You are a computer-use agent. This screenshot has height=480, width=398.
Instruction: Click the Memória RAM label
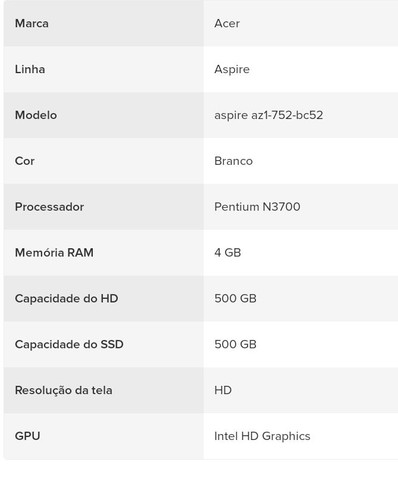(x=54, y=253)
